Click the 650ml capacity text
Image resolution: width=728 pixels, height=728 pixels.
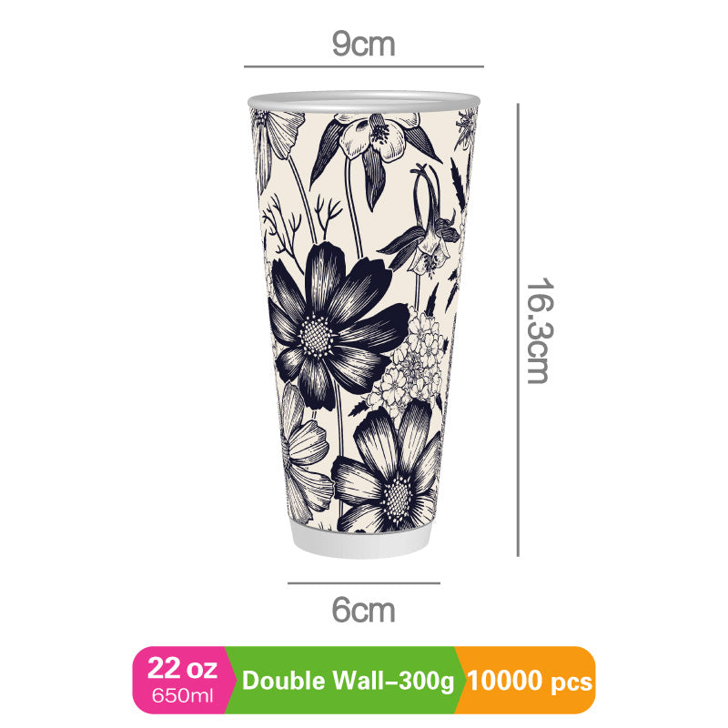click(183, 696)
